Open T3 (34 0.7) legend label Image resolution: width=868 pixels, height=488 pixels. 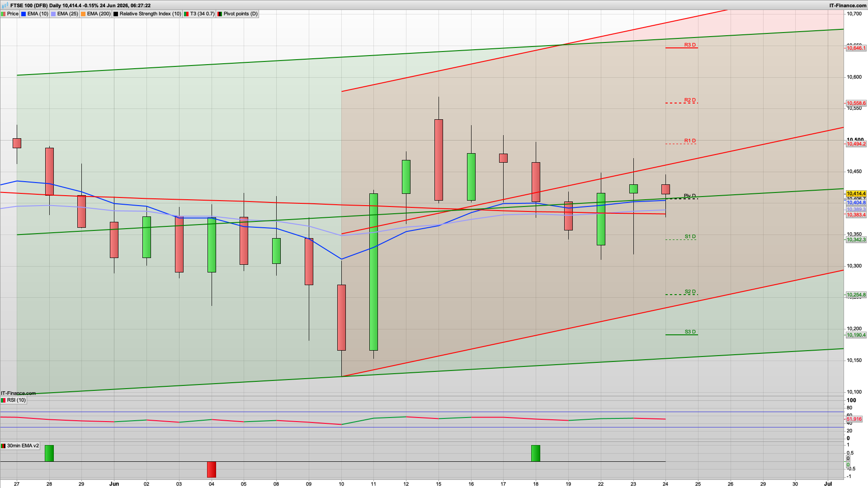202,14
